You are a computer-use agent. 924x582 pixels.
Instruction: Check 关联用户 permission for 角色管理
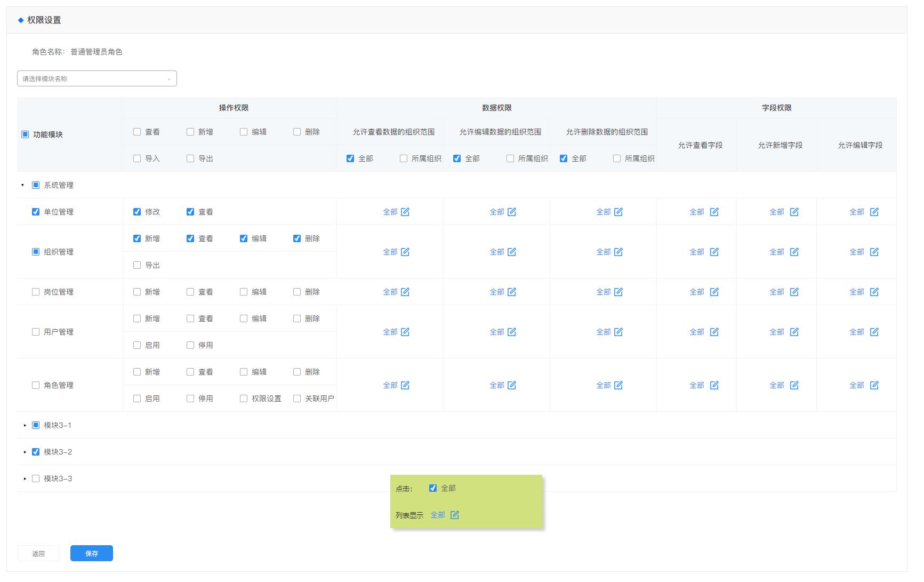pyautogui.click(x=297, y=398)
